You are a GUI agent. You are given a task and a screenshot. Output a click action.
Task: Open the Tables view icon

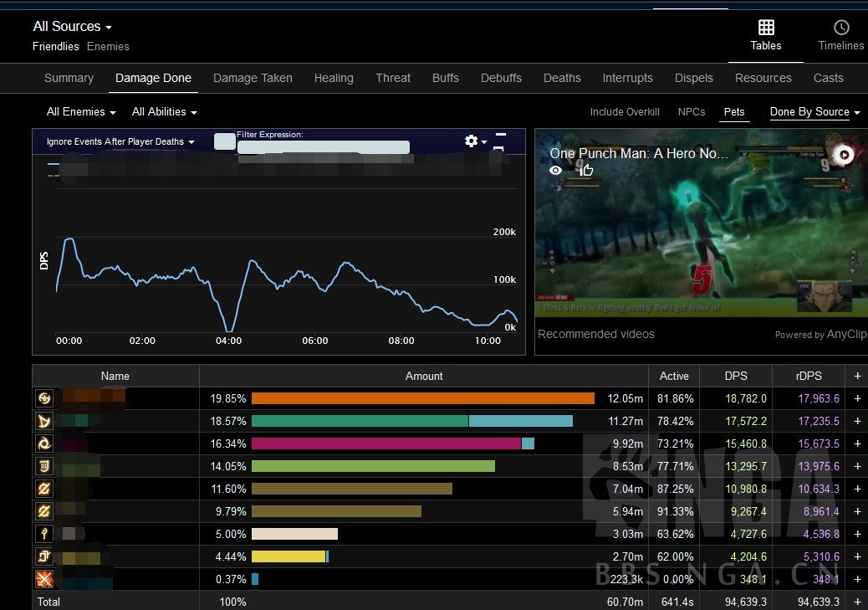coord(766,28)
